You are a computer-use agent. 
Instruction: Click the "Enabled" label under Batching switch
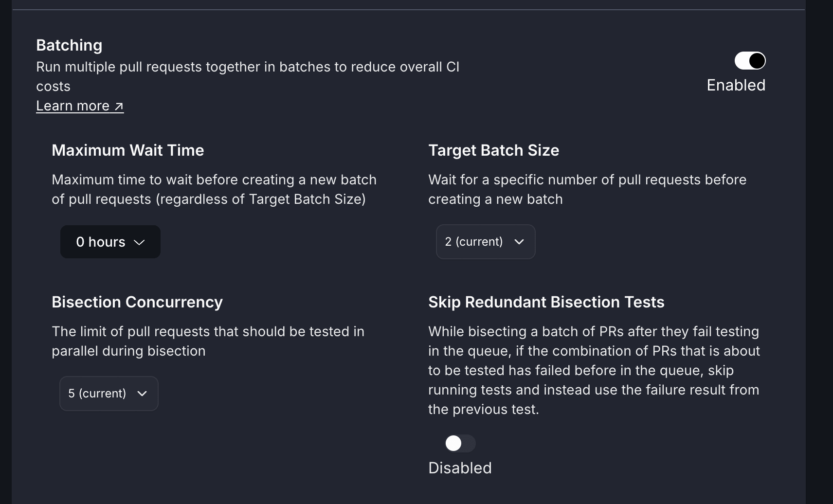coord(736,85)
